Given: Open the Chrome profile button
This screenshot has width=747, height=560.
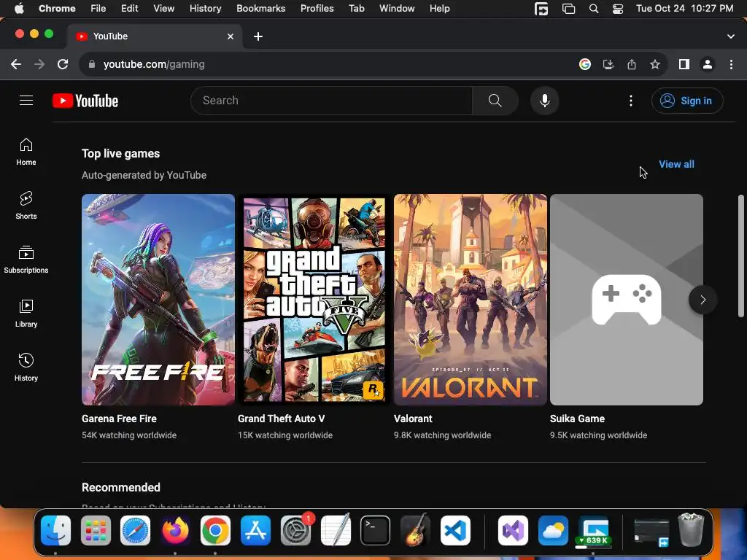Looking at the screenshot, I should 708,64.
